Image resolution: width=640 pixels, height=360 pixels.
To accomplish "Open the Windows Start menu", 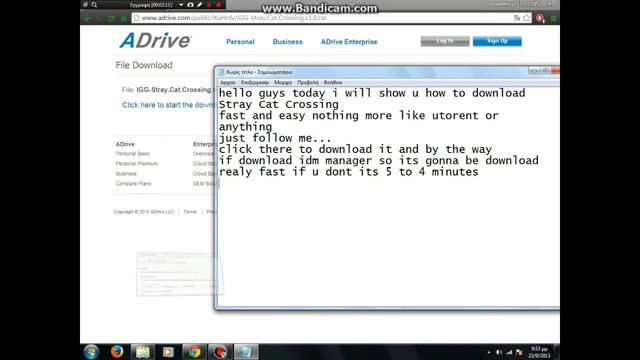I will point(91,351).
